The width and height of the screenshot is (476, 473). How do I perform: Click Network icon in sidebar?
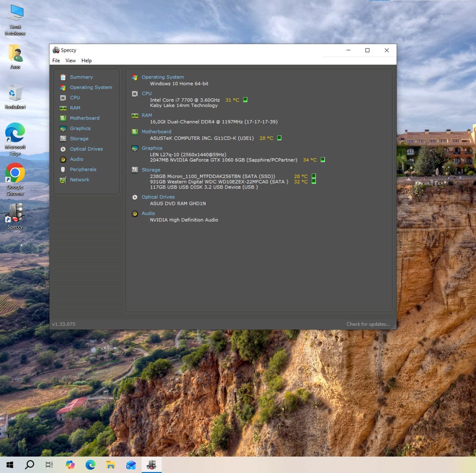[x=63, y=180]
